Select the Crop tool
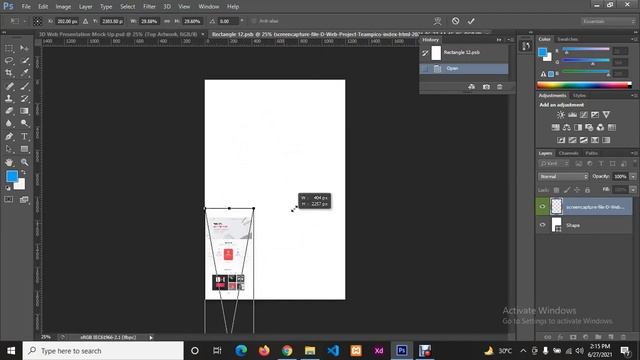The width and height of the screenshot is (640, 360). pyautogui.click(x=9, y=73)
